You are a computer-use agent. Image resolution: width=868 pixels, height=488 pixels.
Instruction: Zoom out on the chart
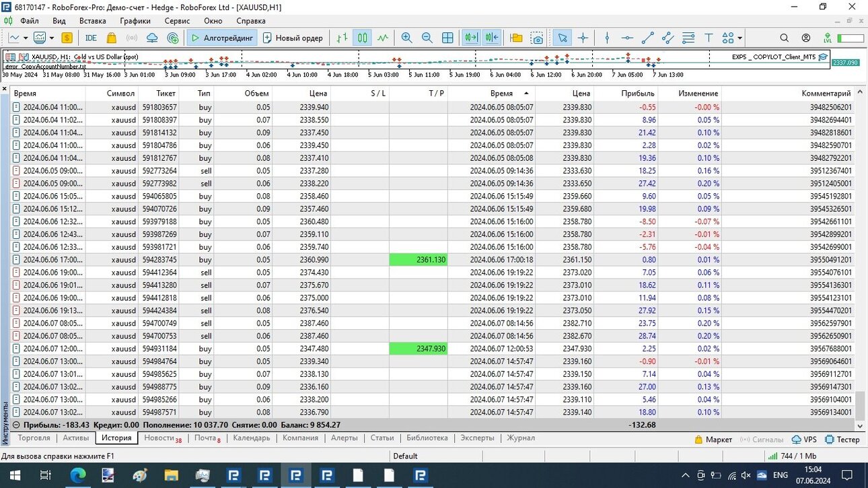427,38
